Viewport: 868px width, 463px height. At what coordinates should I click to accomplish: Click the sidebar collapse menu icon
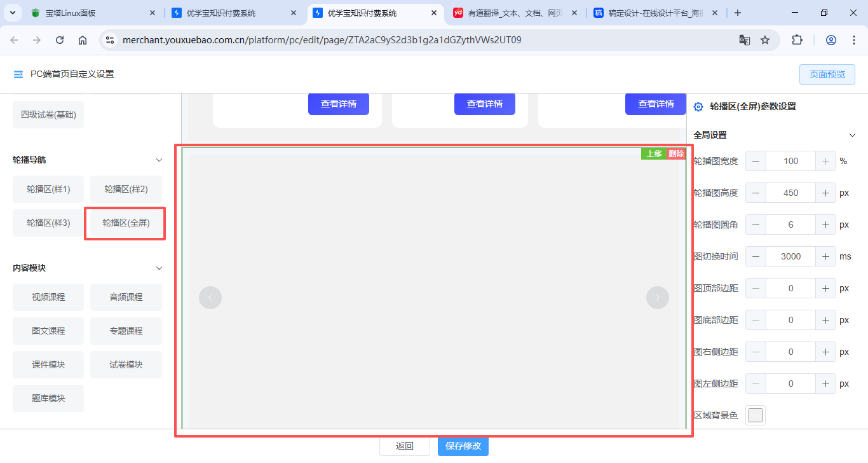[x=18, y=74]
